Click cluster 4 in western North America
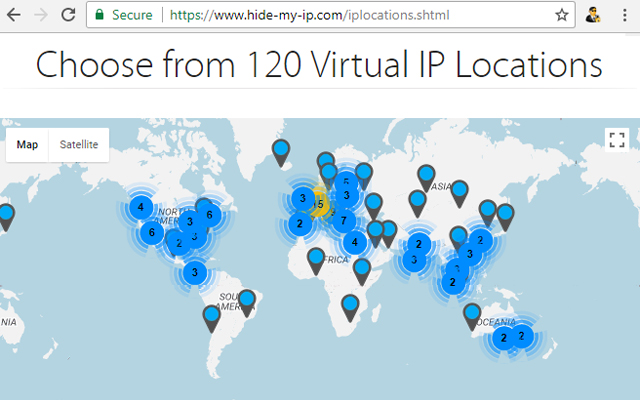 (x=141, y=208)
